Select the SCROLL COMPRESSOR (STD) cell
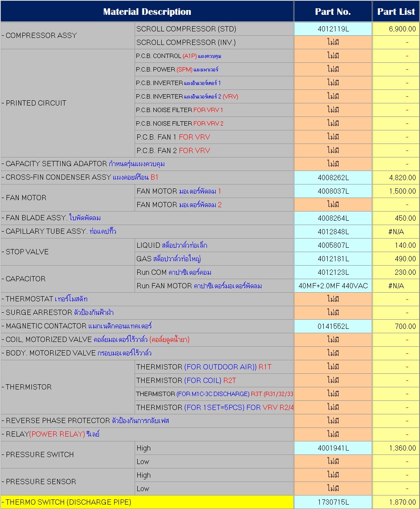Screen dimensions: 420x509 pyautogui.click(x=214, y=29)
